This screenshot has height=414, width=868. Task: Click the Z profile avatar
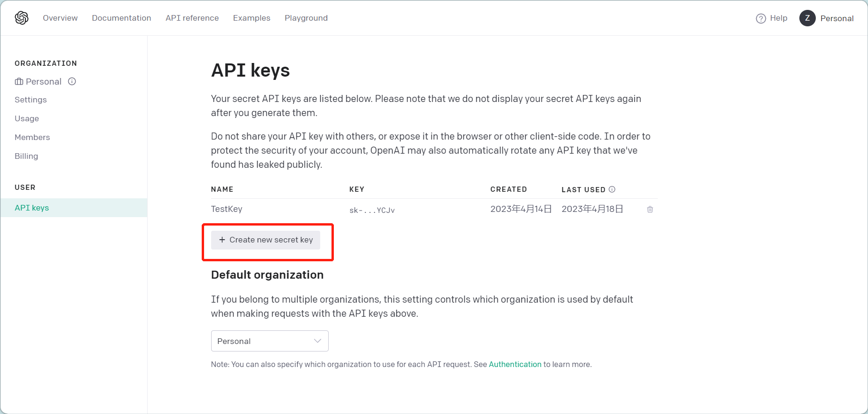[x=807, y=18]
